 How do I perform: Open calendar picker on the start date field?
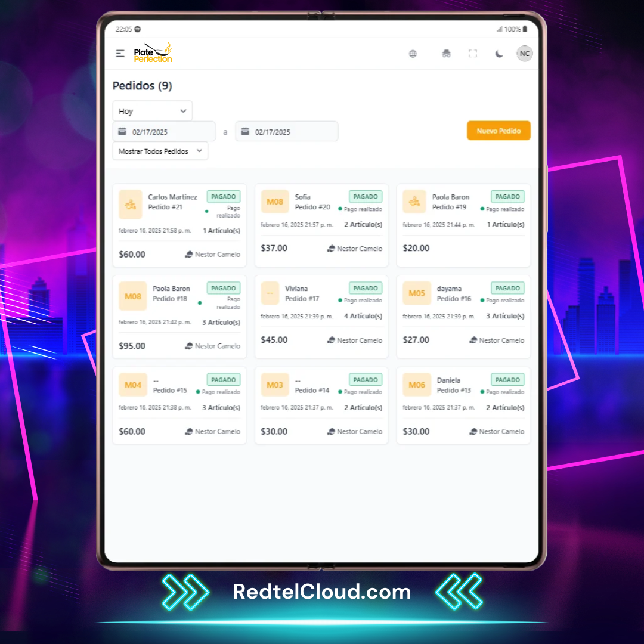click(x=122, y=132)
